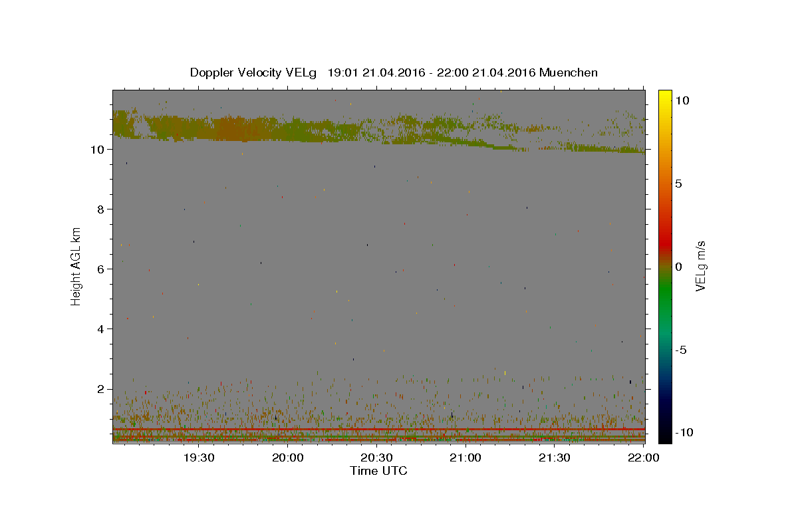Click the 'Height AGL km' axis label
This screenshot has width=798, height=532.
coord(76,265)
